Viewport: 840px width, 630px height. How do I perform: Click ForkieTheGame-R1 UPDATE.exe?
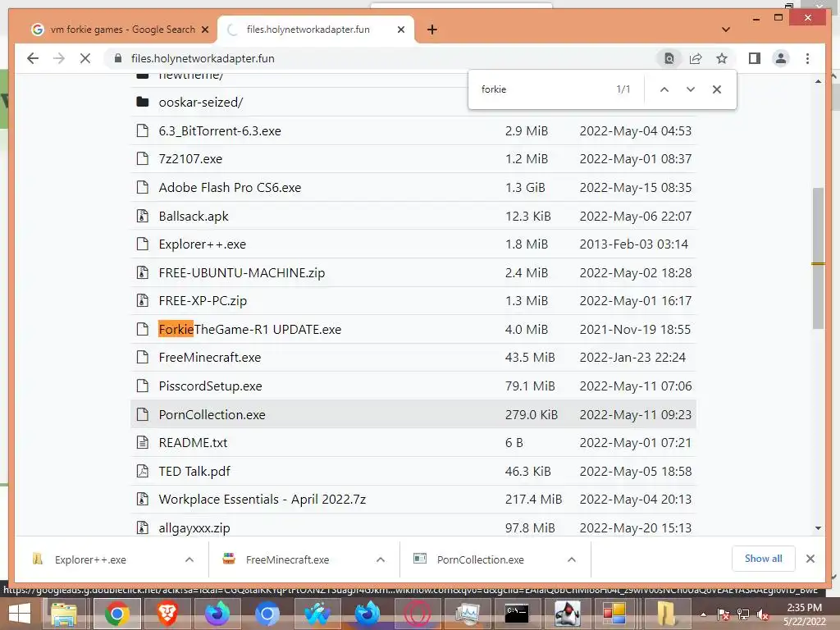pyautogui.click(x=249, y=330)
